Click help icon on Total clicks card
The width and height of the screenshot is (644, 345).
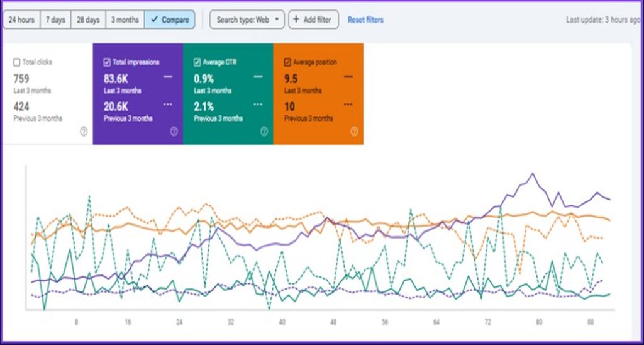pos(84,132)
